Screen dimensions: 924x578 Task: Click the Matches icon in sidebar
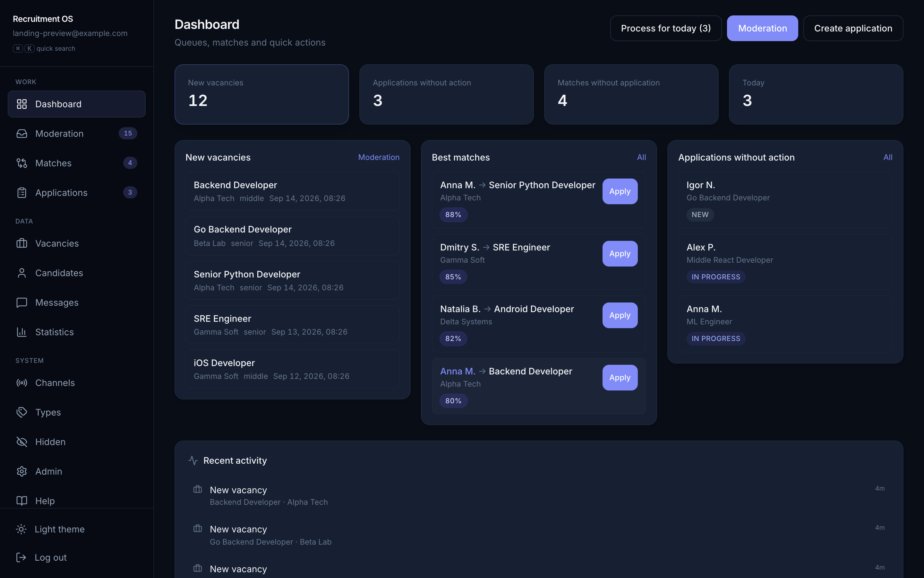(x=22, y=163)
